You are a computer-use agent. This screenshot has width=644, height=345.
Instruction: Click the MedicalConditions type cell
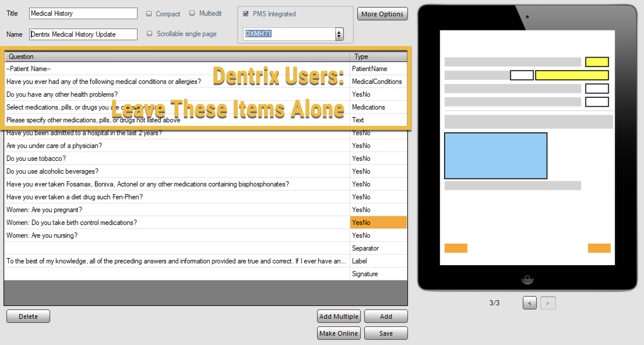379,82
